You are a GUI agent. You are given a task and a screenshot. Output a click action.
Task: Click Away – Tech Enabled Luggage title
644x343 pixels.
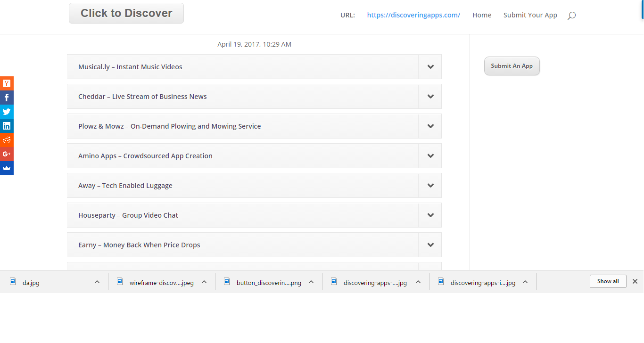tap(125, 186)
